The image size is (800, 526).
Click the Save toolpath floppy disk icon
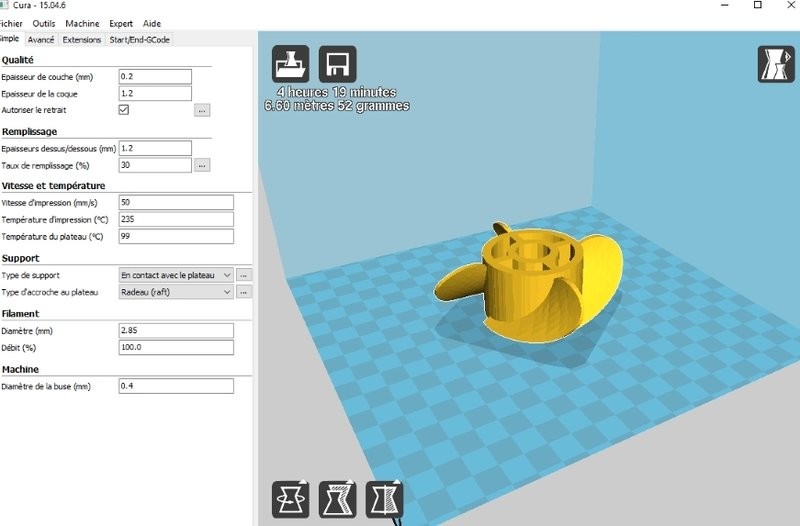point(337,64)
